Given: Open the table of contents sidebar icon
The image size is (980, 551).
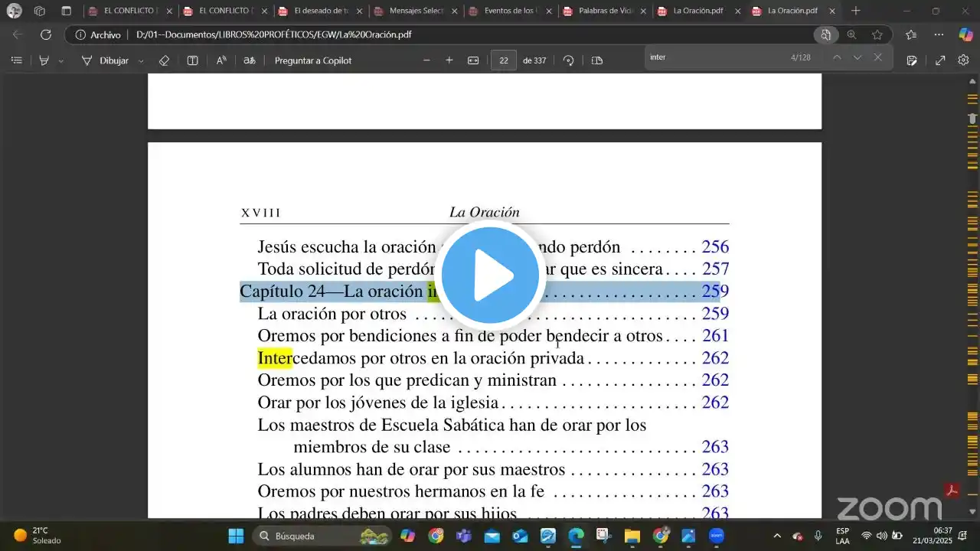Looking at the screenshot, I should (17, 60).
